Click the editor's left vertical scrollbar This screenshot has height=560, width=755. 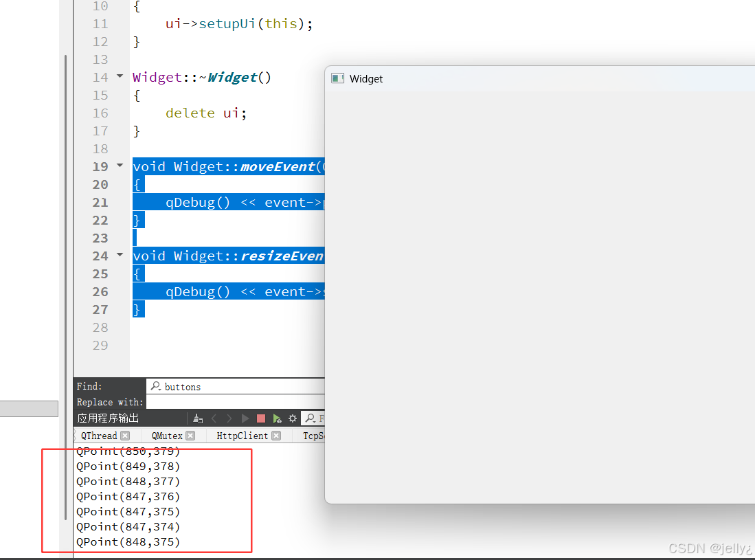click(65, 287)
